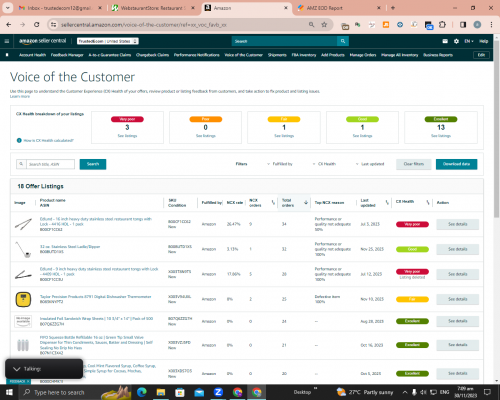
Task: Collapse the Talking overlay chevron
Action: tap(16, 369)
